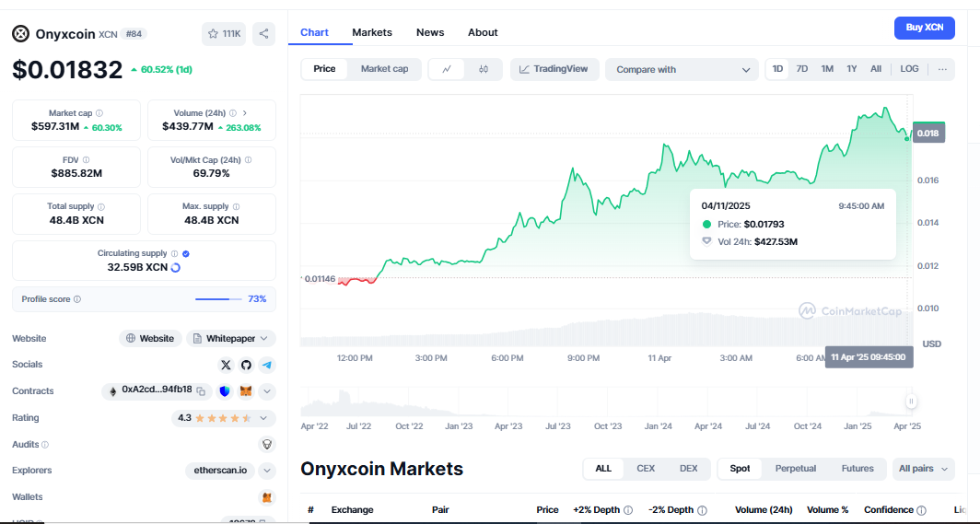Expand etherscan.io explorers chevron
Screen dimensions: 980x524
[x=267, y=471]
